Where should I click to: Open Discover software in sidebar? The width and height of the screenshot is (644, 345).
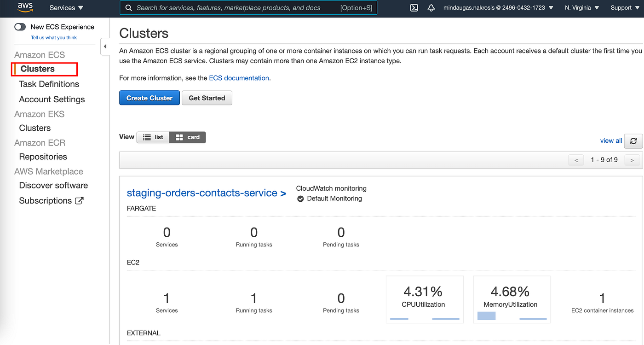[x=53, y=185]
